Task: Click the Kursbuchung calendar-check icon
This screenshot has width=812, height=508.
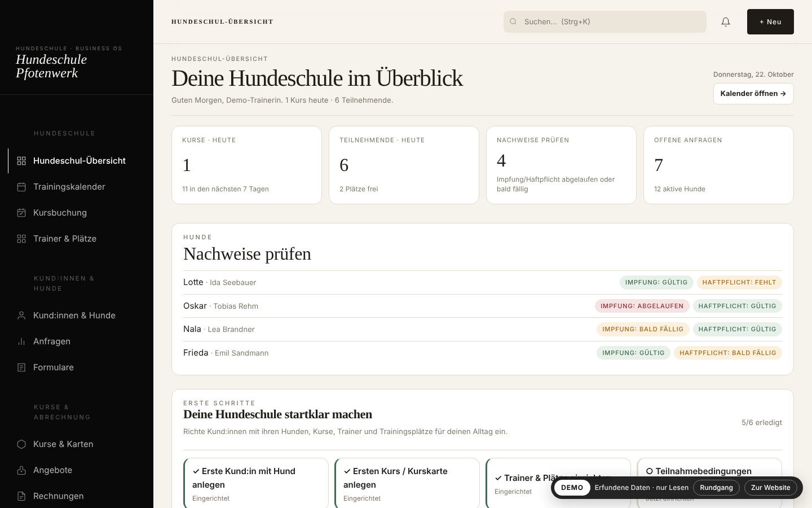Action: point(21,213)
